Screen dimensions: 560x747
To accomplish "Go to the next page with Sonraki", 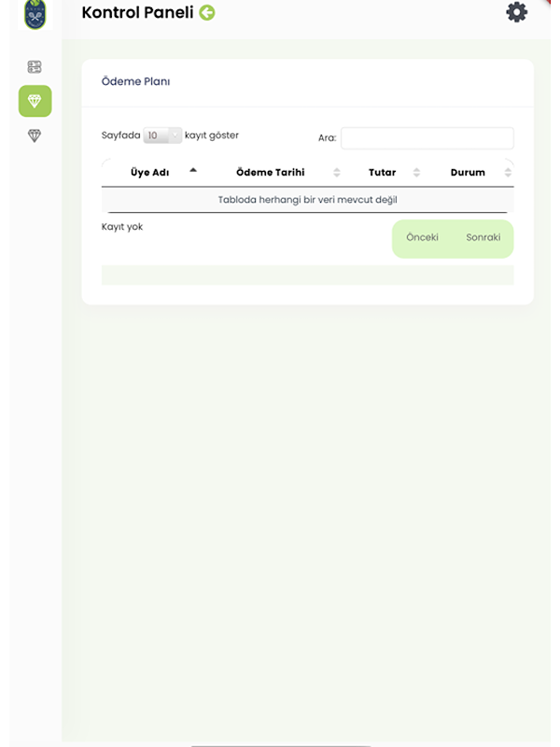I will coord(483,237).
